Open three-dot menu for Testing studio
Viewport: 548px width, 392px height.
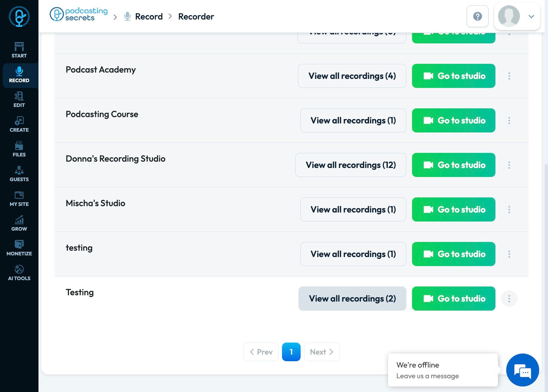click(x=509, y=299)
